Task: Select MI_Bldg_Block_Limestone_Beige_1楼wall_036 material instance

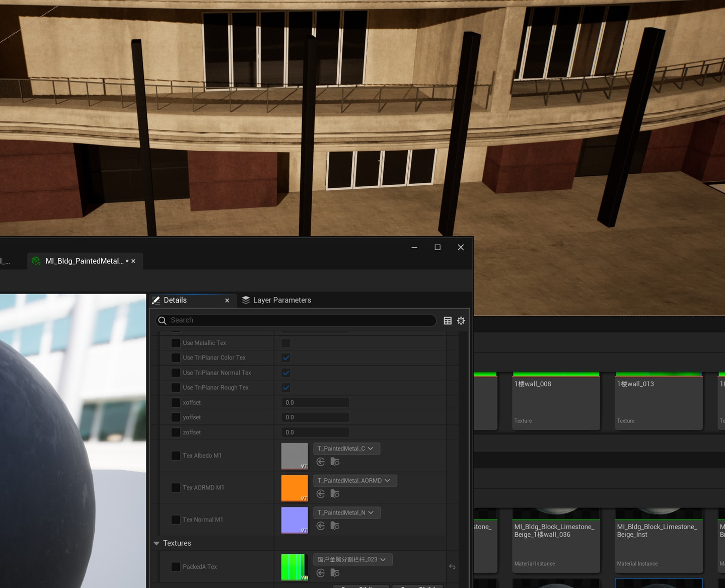Action: tap(556, 541)
